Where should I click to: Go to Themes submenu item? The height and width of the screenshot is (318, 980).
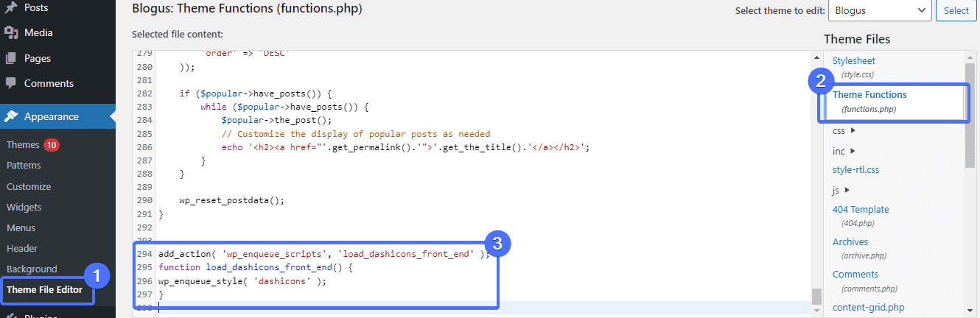(x=23, y=145)
